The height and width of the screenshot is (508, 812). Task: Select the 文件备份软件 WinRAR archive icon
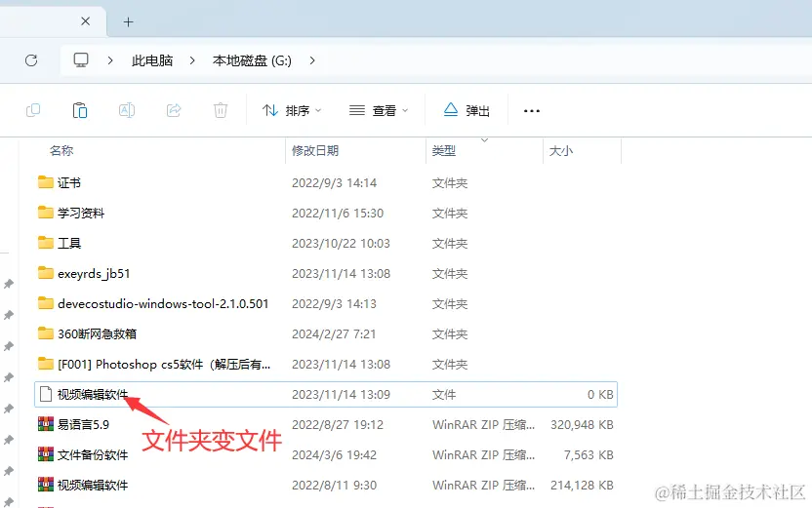tap(46, 454)
